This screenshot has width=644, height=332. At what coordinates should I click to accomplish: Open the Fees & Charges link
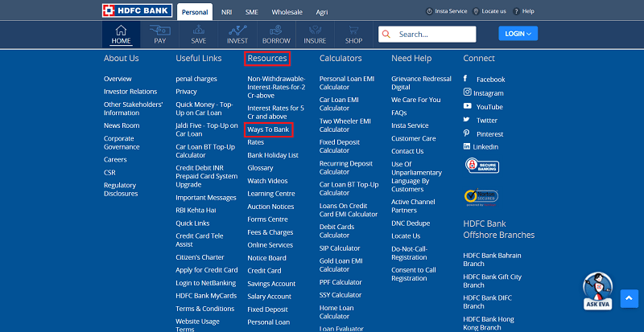tap(270, 232)
